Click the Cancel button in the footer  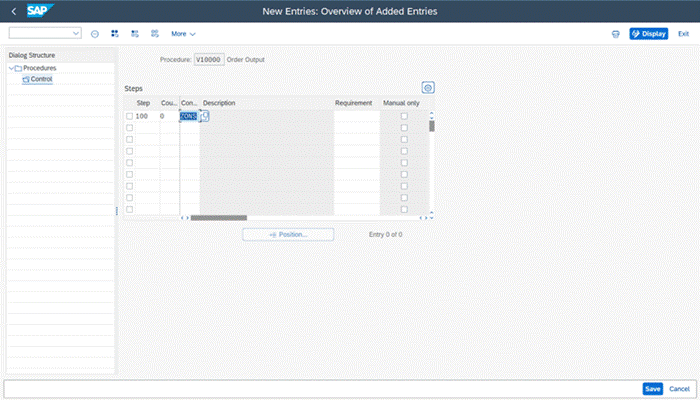click(680, 388)
